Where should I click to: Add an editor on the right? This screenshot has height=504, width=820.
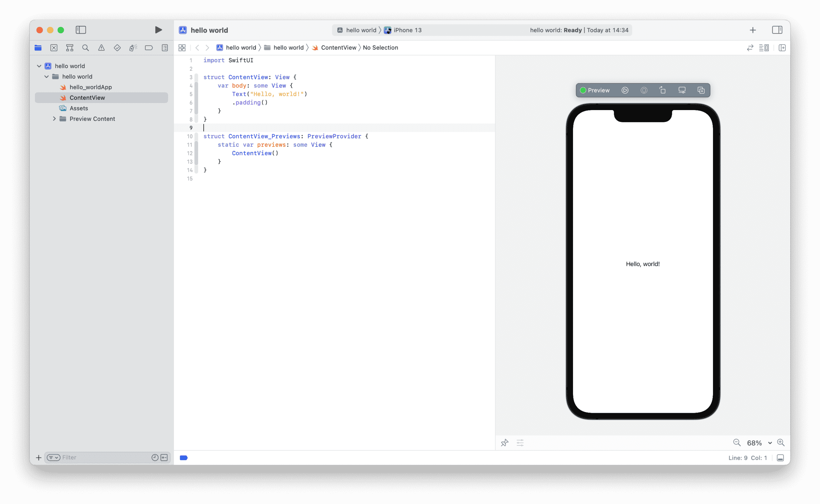pos(782,48)
